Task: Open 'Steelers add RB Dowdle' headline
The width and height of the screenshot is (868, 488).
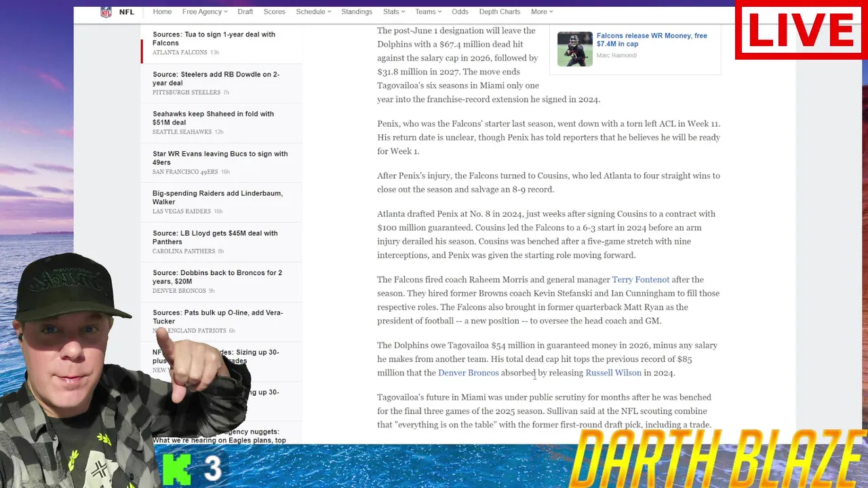Action: click(x=216, y=79)
